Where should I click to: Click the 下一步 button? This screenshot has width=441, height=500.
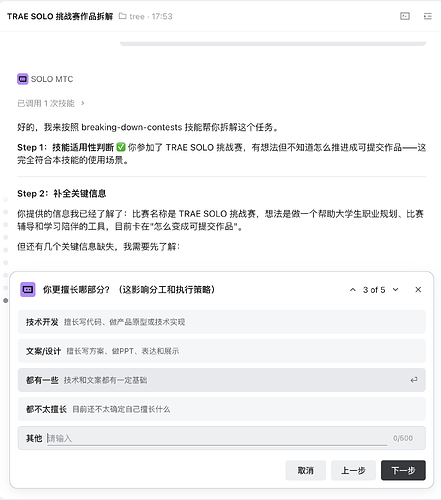click(403, 470)
